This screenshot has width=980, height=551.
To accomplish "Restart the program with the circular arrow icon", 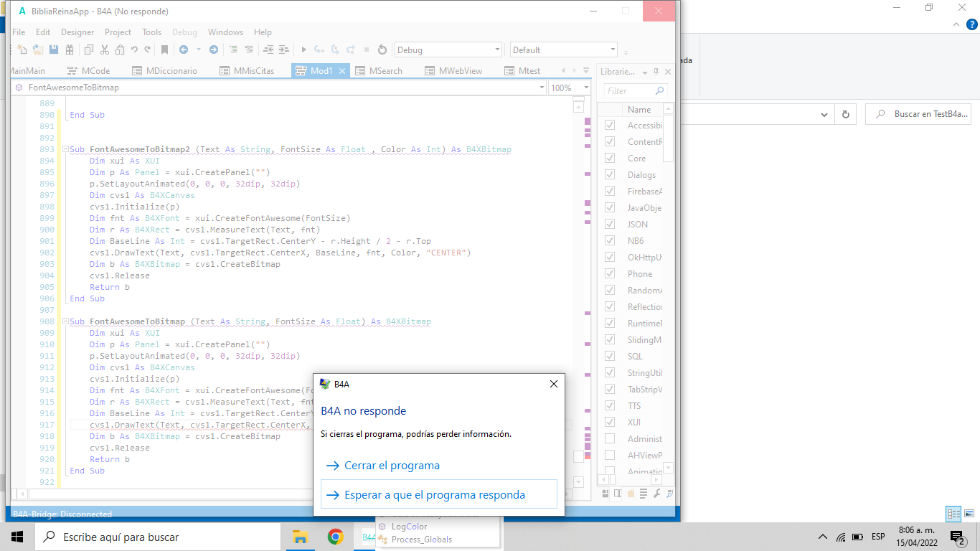I will (382, 50).
